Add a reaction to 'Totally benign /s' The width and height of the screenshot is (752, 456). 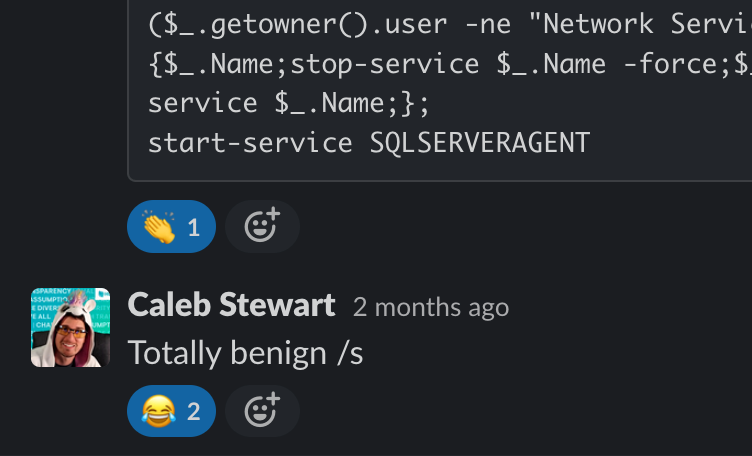click(262, 411)
